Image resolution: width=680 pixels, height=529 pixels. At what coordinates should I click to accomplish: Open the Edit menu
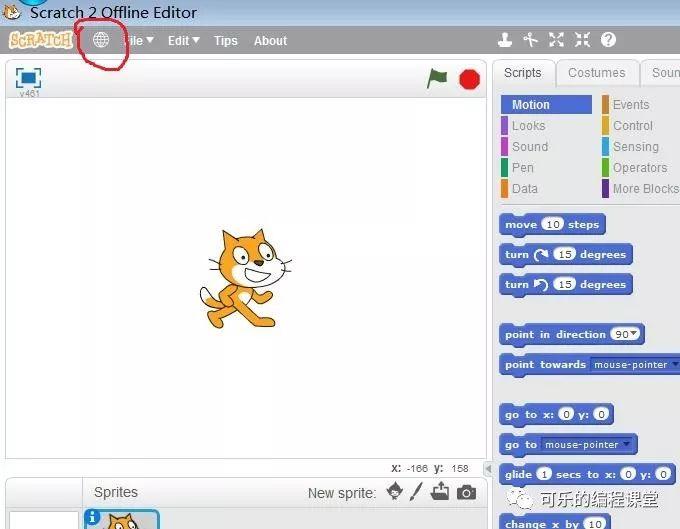tap(183, 40)
